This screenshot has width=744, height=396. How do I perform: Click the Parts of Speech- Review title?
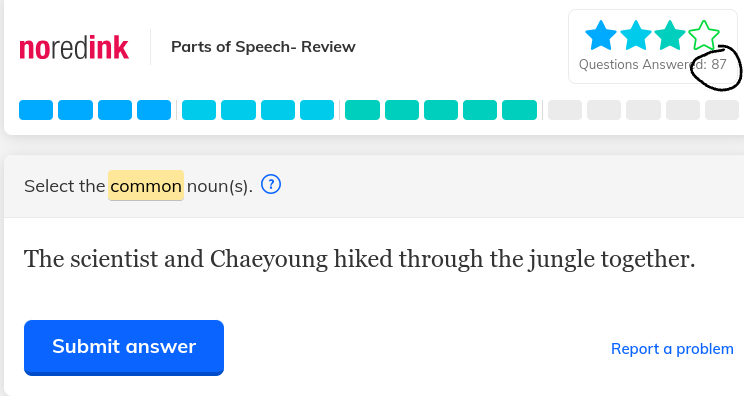pos(263,47)
